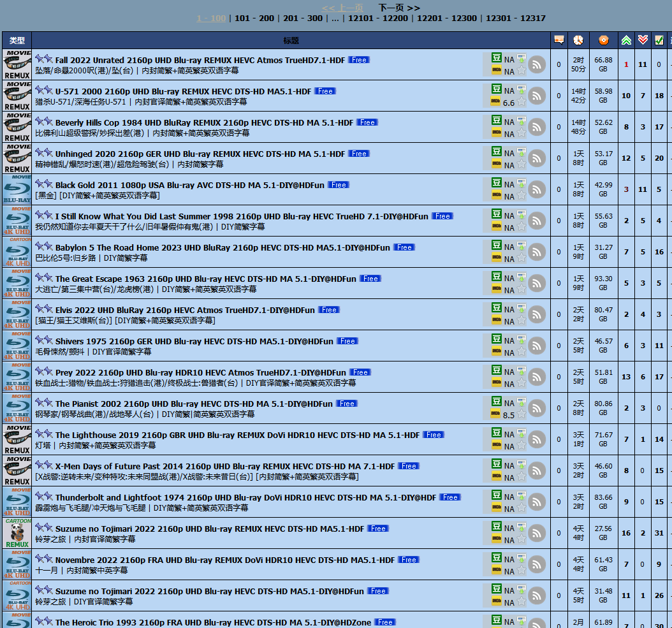The width and height of the screenshot is (672, 628).
Task: Toggle bookmark star for Elvis 2022
Action: coord(521,320)
